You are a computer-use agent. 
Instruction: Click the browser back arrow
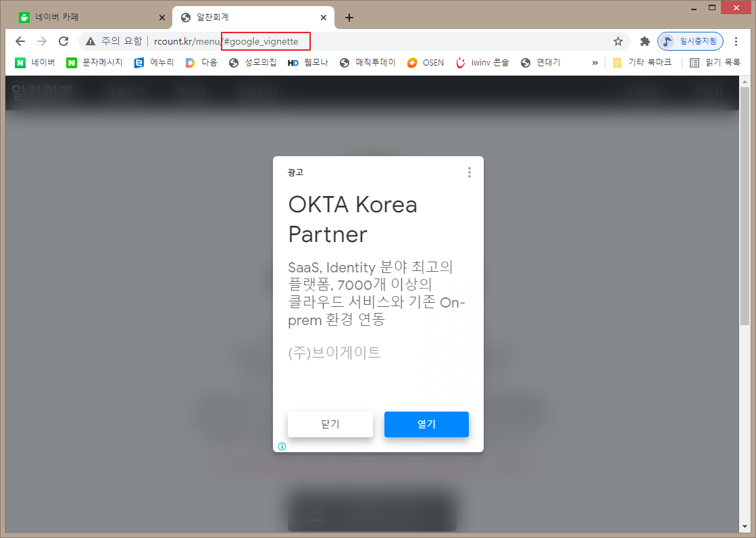(x=20, y=41)
